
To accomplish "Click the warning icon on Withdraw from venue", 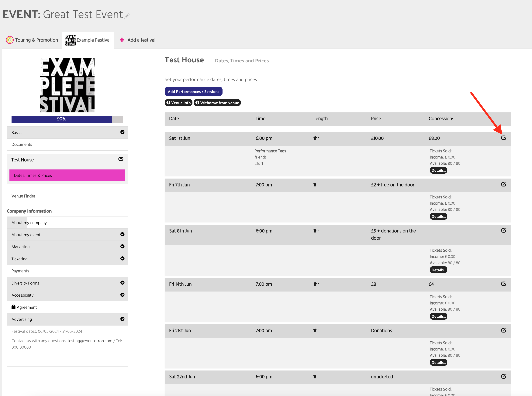I will (x=197, y=103).
